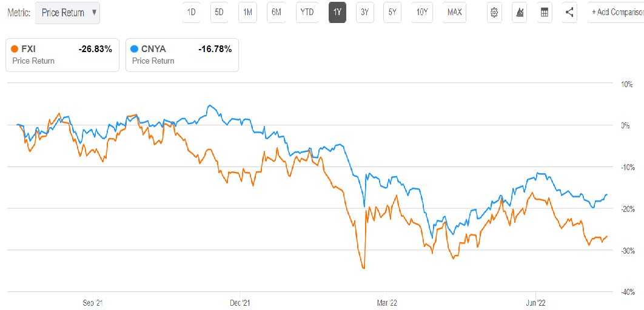
Task: Click the CNYA price return card
Action: (182, 55)
